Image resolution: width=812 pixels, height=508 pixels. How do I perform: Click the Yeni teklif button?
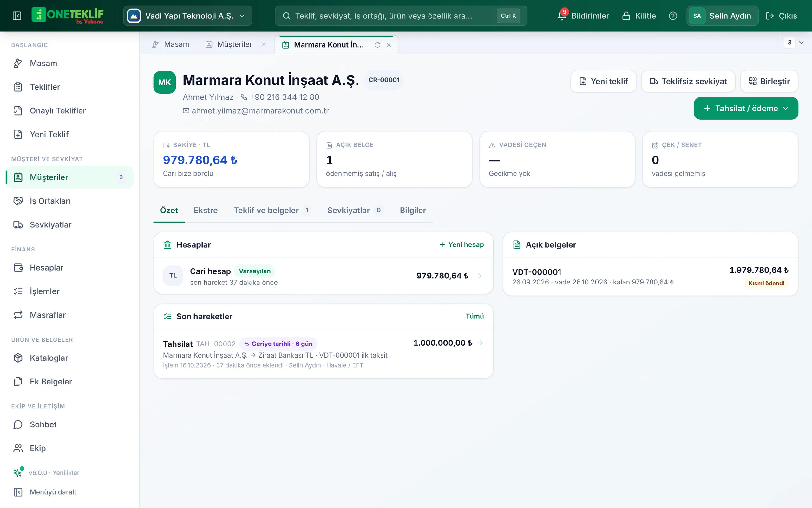(x=603, y=81)
